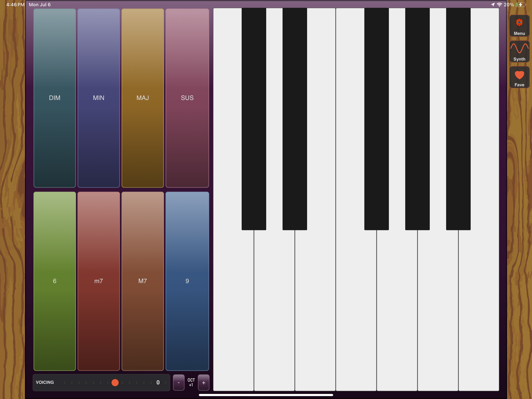Tap the Mon Jul 6 date

(40, 4)
